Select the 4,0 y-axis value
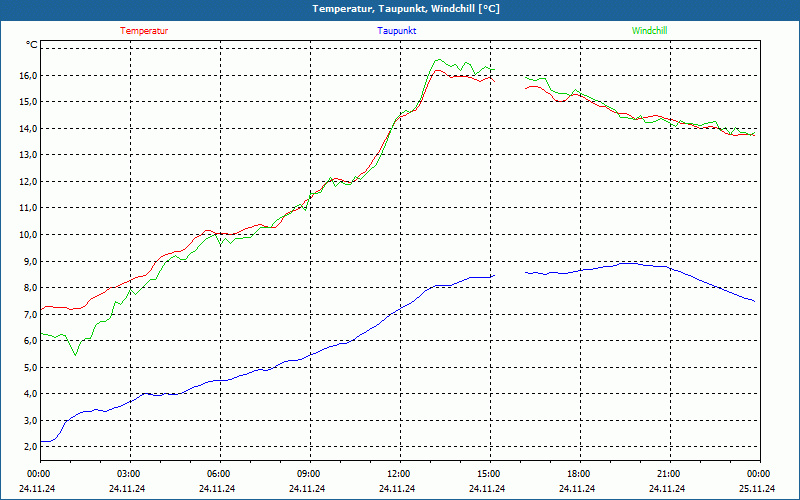The height and width of the screenshot is (500, 800). (31, 394)
